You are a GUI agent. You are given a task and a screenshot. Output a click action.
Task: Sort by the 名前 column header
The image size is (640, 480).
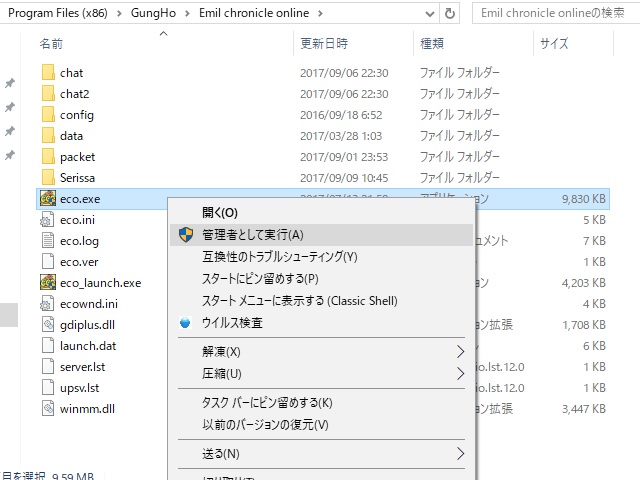[51, 43]
